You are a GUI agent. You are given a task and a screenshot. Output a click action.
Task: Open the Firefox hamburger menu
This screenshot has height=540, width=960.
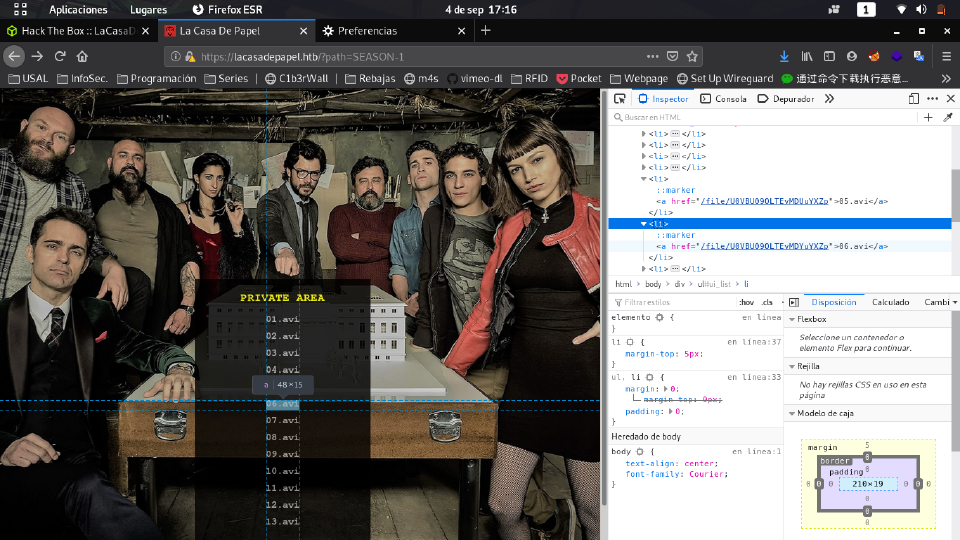946,56
